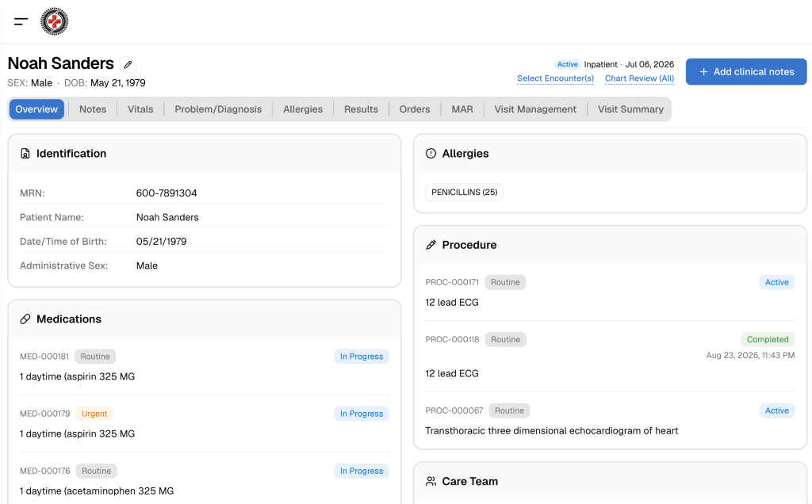
Task: Click the hospital logo icon
Action: (55, 21)
